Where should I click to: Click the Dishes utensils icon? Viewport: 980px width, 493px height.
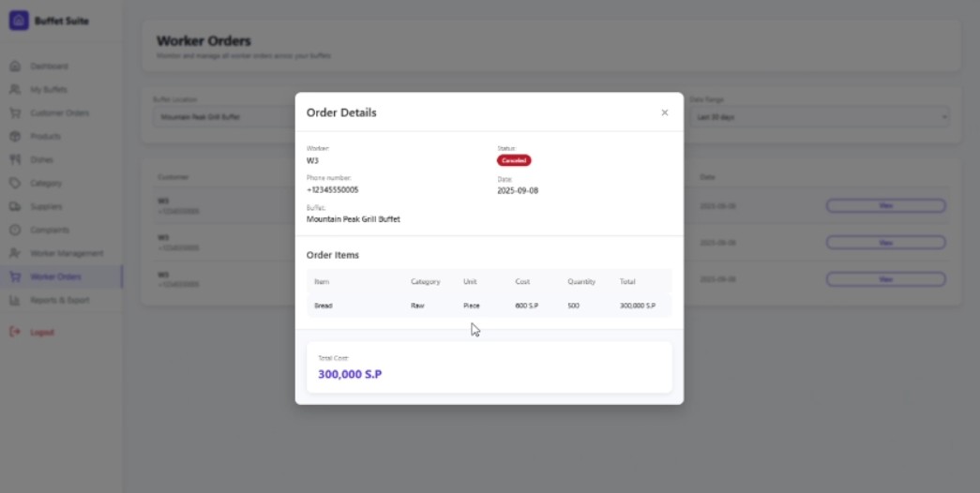tap(15, 160)
